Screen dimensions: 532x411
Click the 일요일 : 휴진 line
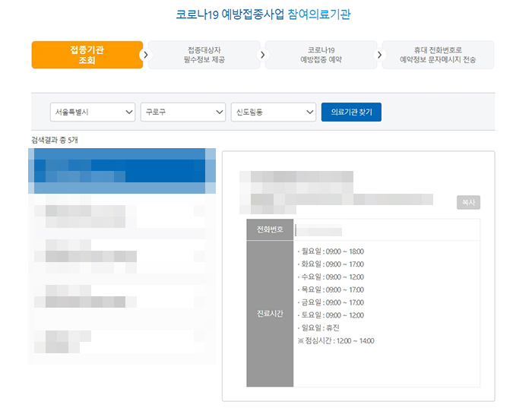[x=318, y=328]
